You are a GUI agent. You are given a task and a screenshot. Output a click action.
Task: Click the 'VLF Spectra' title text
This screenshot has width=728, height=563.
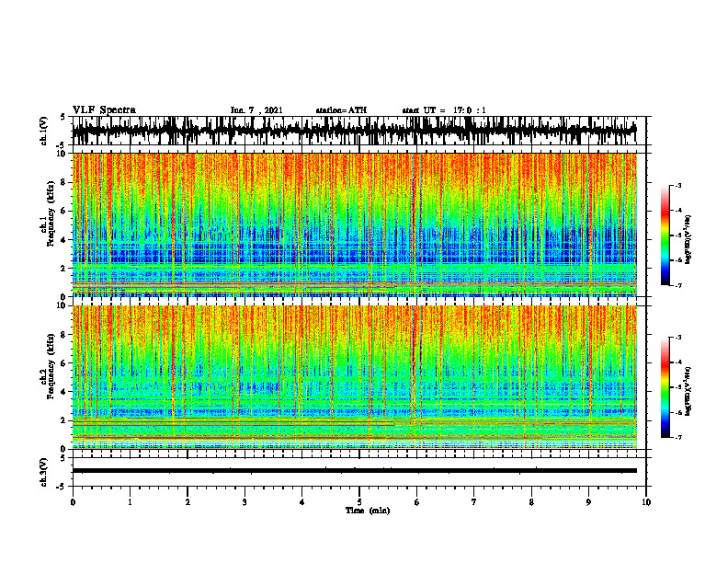pos(104,110)
